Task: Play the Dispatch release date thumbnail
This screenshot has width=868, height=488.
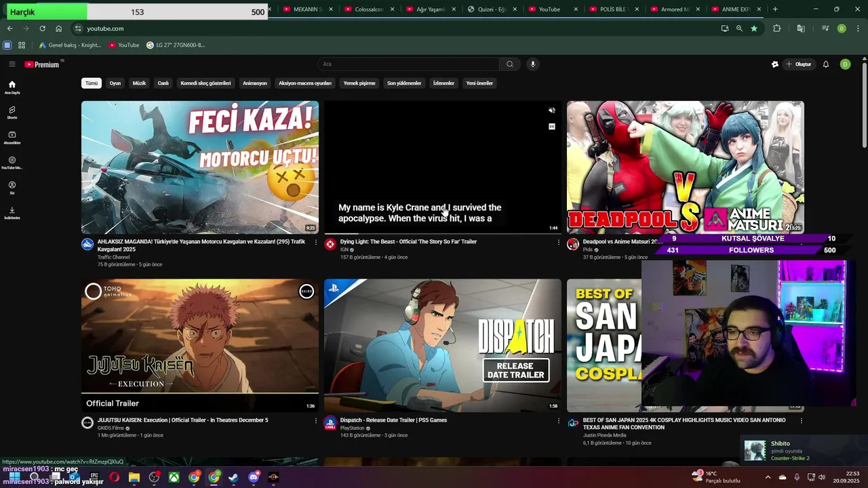Action: coord(443,346)
